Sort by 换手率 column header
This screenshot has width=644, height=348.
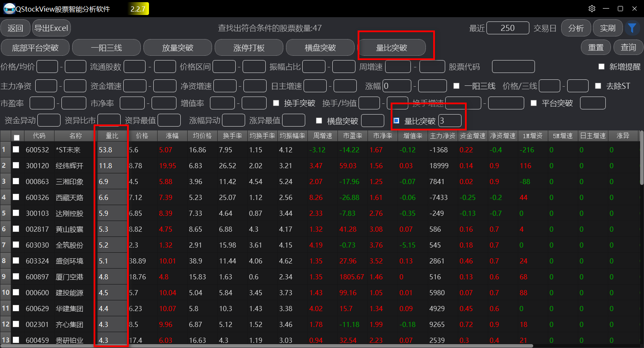(232, 136)
